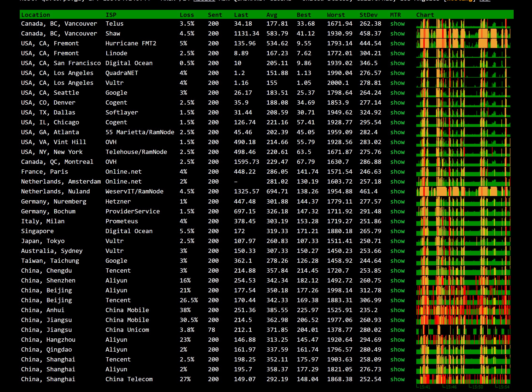Show the MTR for Shanghai China Telecom
The height and width of the screenshot is (392, 532).
pos(397,379)
